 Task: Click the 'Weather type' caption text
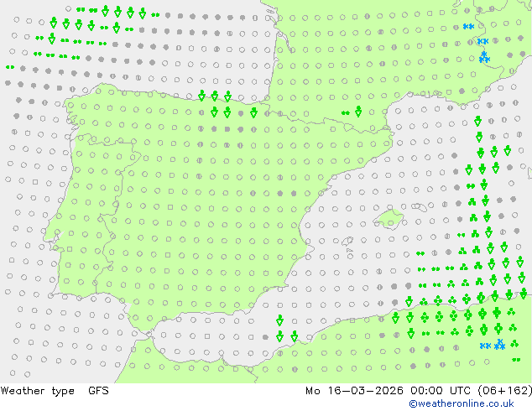(x=37, y=391)
